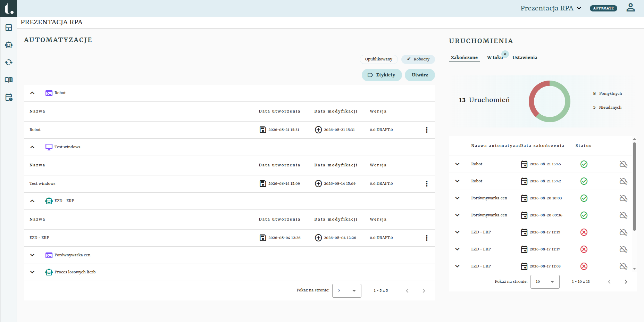The width and height of the screenshot is (644, 322).
Task: Click cloud-off icon for Robot run 15:42
Action: (x=624, y=181)
